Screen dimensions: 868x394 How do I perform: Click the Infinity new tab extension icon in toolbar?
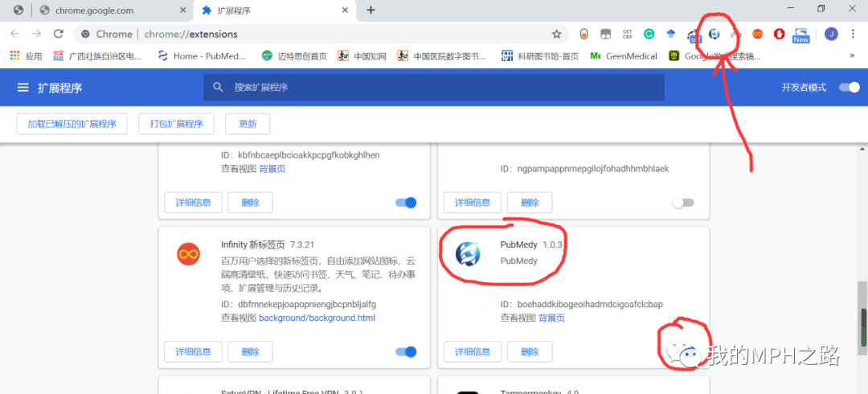click(757, 34)
